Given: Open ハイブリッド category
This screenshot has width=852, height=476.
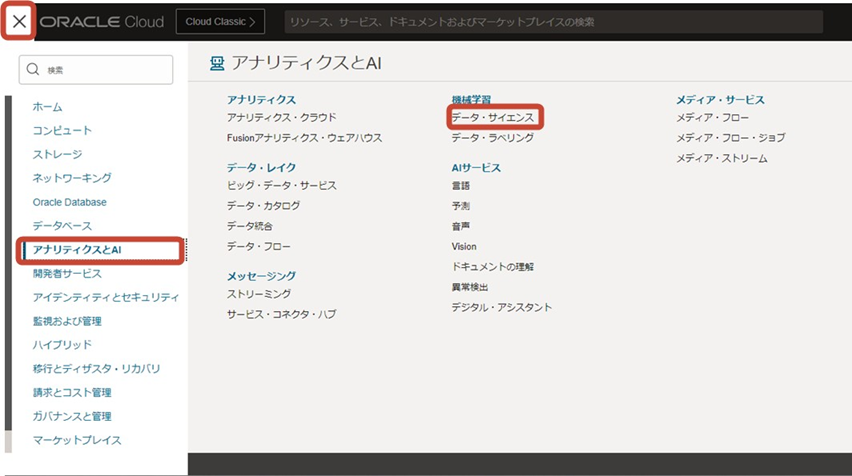Looking at the screenshot, I should tap(62, 345).
